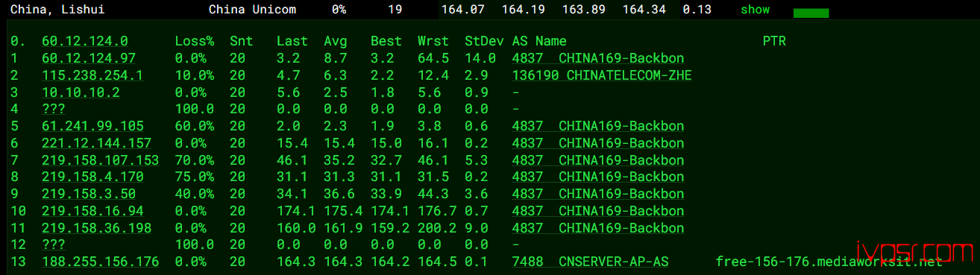Click the 'AS Name' column header
The width and height of the screenshot is (980, 275).
(539, 41)
